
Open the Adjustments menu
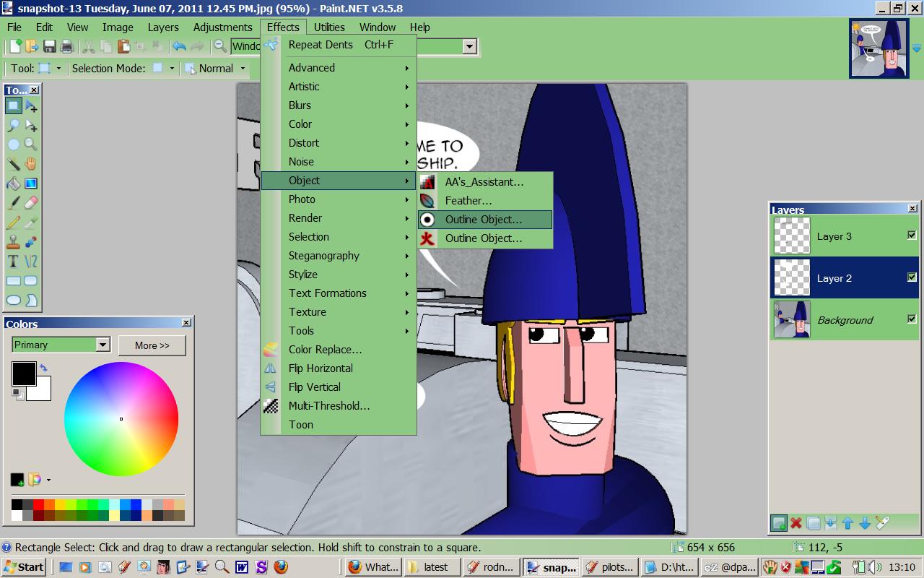[x=222, y=27]
